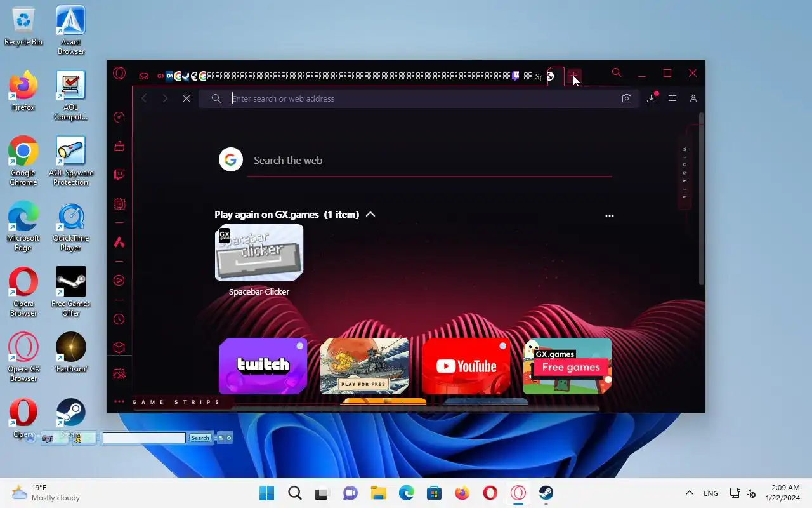Open the Twitch speed dial tile
This screenshot has width=812, height=508.
click(263, 366)
